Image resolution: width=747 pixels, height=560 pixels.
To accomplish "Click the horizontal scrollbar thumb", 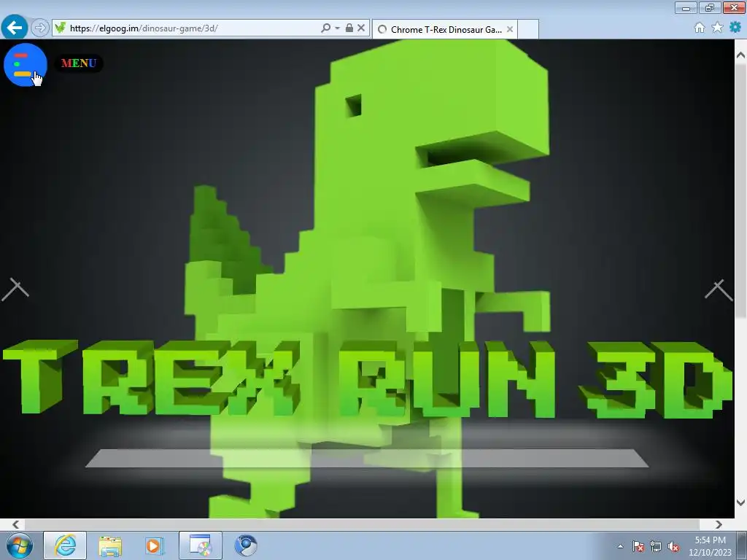I will (x=362, y=524).
